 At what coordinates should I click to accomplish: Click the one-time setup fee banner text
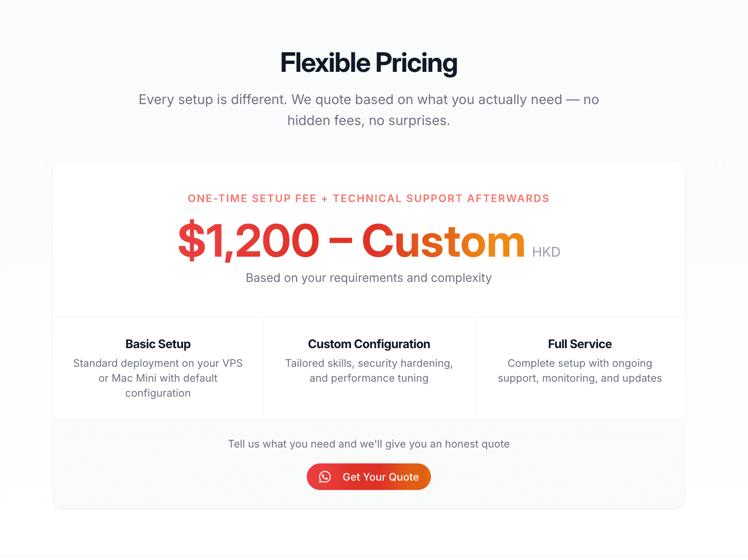click(368, 198)
